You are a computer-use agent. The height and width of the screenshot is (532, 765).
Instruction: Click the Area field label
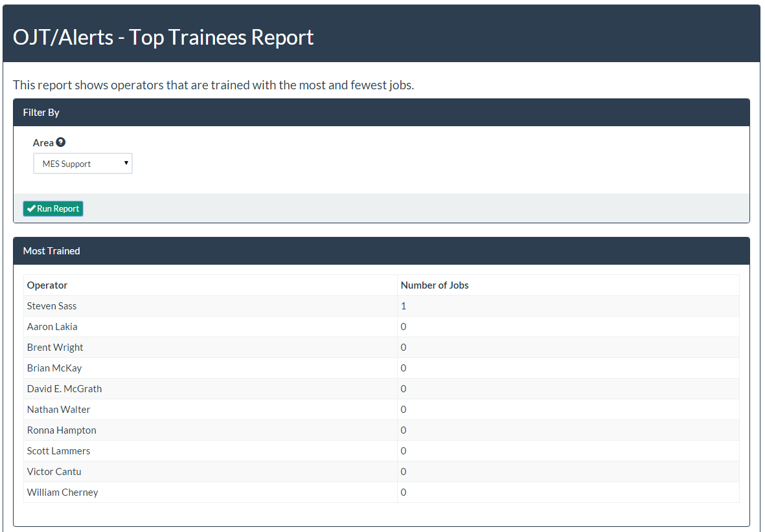pyautogui.click(x=43, y=143)
